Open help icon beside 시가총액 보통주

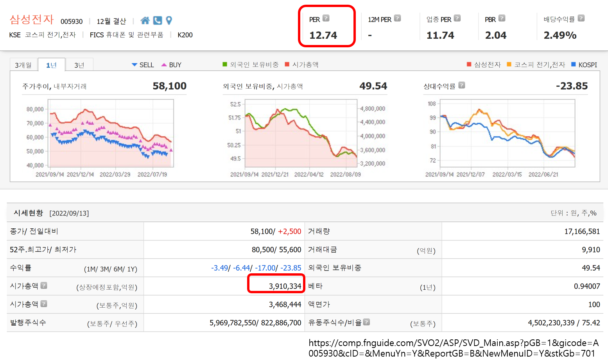[x=44, y=303]
